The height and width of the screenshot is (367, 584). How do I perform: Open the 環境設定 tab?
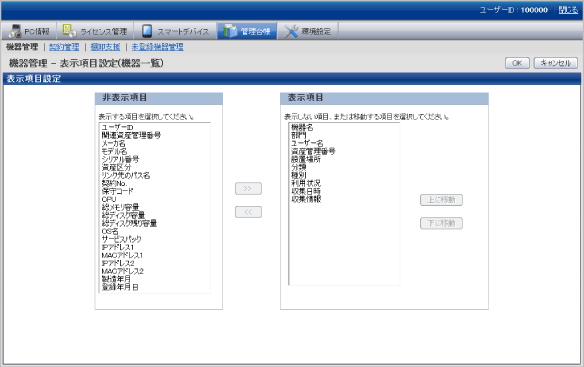[308, 31]
